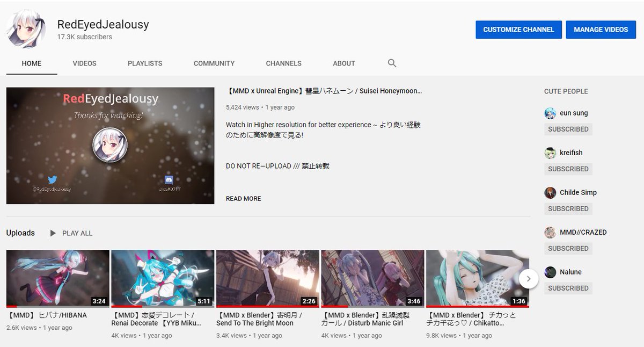The width and height of the screenshot is (644, 347).
Task: Click the Childe Simp channel name
Action: tap(578, 193)
